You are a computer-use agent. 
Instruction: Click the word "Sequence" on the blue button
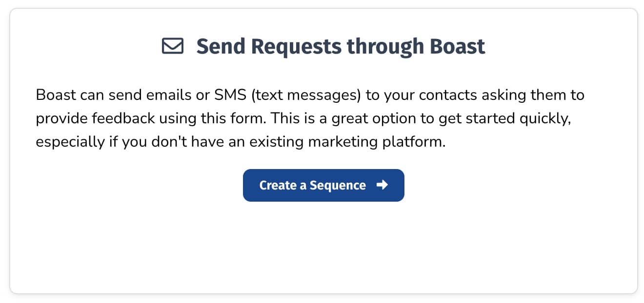[338, 186]
